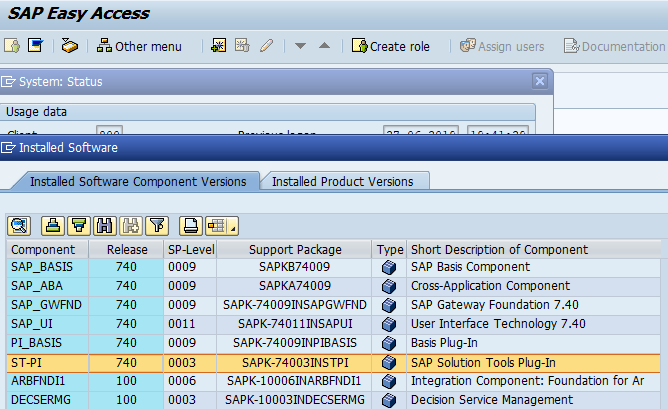The width and height of the screenshot is (668, 409).
Task: Select Installed Software Component Versions tab
Action: (x=137, y=181)
